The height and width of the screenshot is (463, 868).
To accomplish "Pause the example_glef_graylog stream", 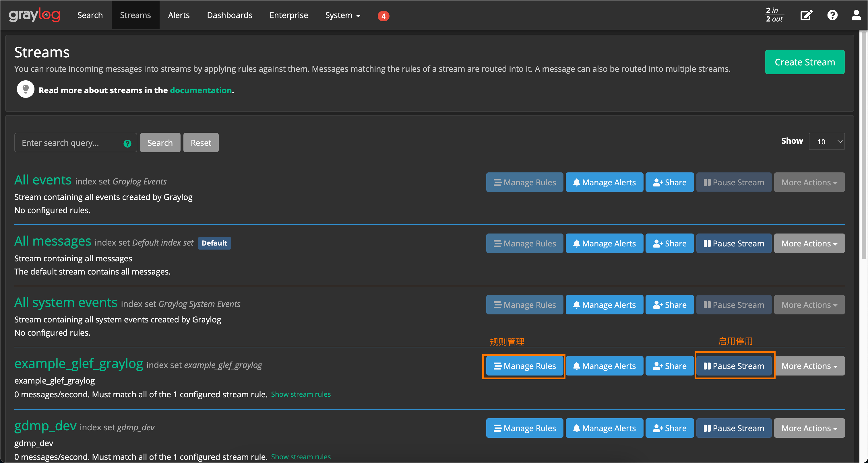I will pos(734,366).
